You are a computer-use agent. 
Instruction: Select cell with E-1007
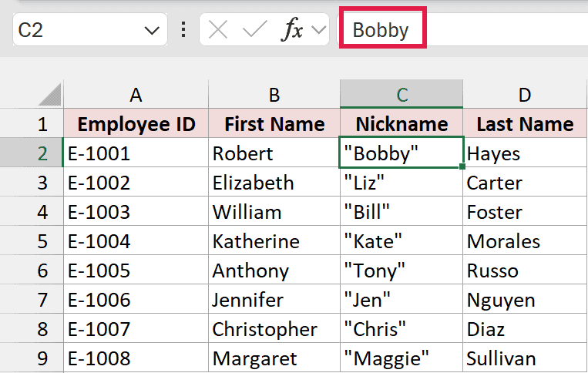coord(136,328)
